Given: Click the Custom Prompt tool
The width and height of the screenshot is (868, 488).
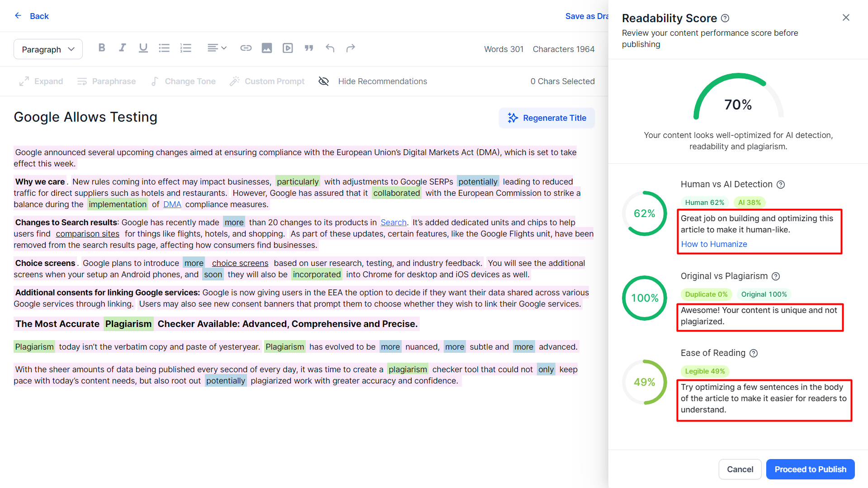Looking at the screenshot, I should (x=267, y=81).
